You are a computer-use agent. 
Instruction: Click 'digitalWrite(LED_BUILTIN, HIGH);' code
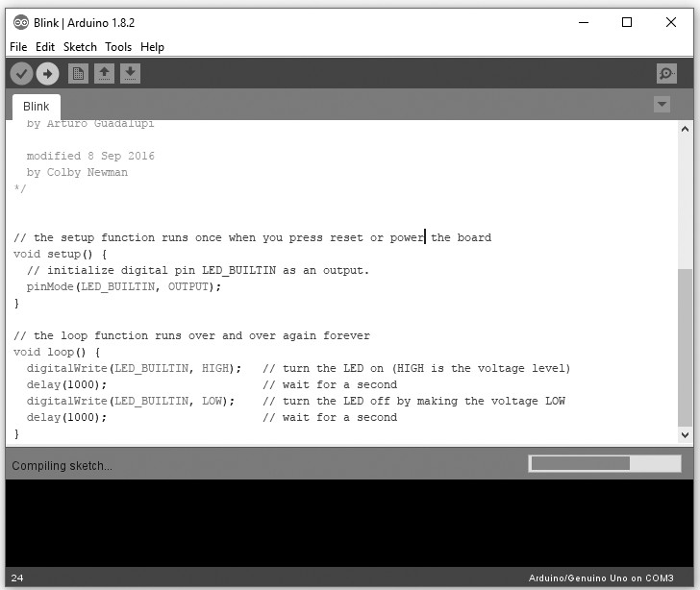(134, 369)
